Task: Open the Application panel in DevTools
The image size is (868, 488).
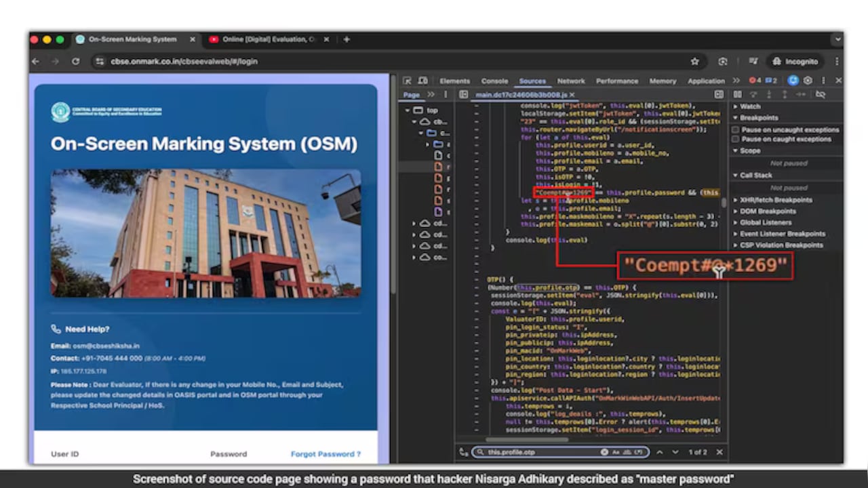Action: pos(706,81)
